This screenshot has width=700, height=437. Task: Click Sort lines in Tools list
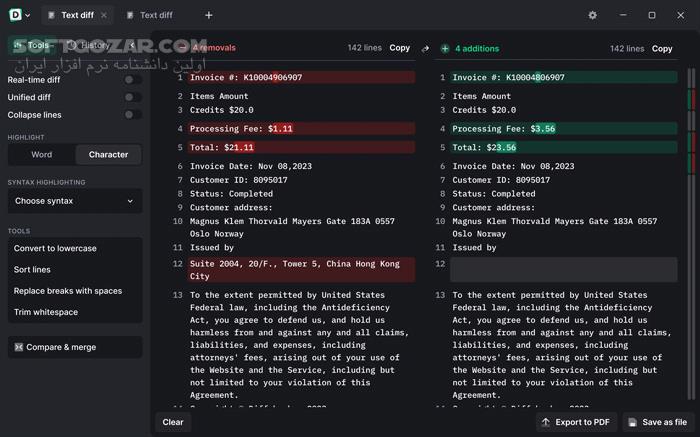tap(32, 270)
